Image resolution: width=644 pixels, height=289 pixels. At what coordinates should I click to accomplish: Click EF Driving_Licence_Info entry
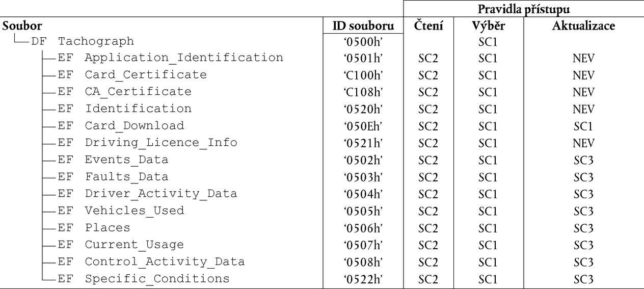tap(147, 143)
